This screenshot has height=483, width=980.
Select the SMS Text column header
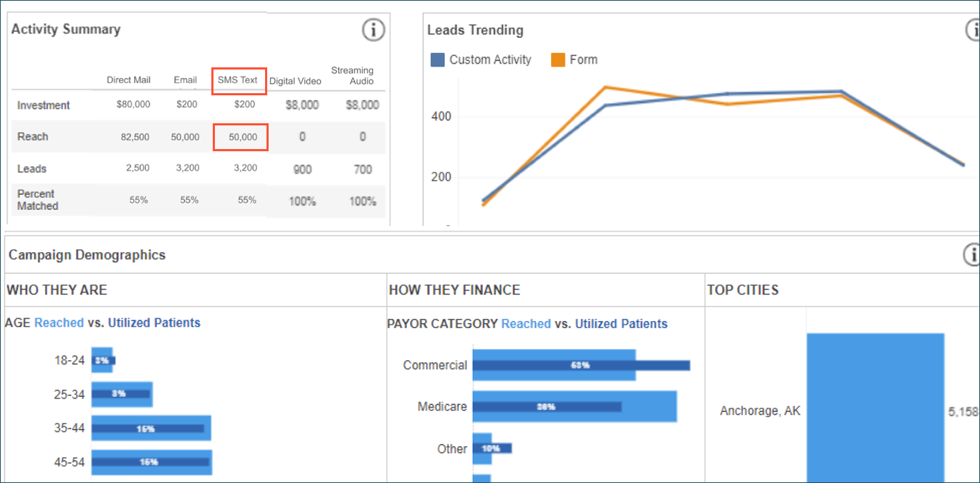(239, 80)
